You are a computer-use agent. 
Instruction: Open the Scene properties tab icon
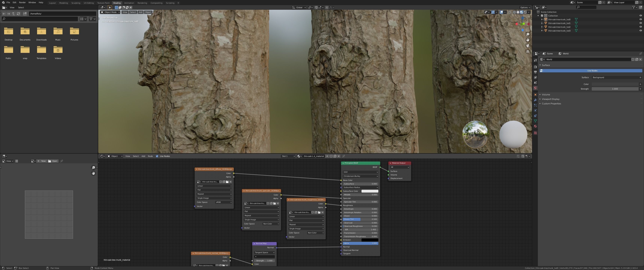coord(535,83)
